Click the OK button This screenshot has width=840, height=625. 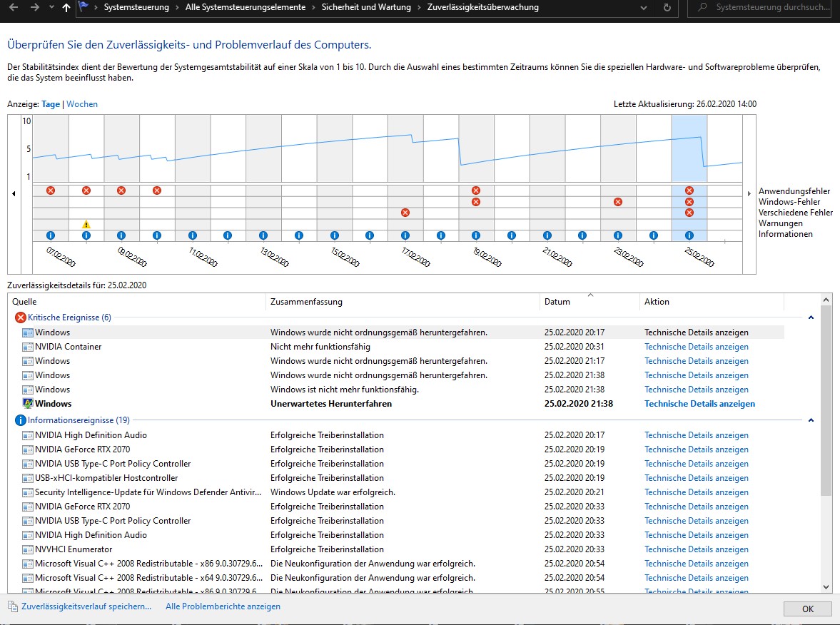click(x=808, y=609)
